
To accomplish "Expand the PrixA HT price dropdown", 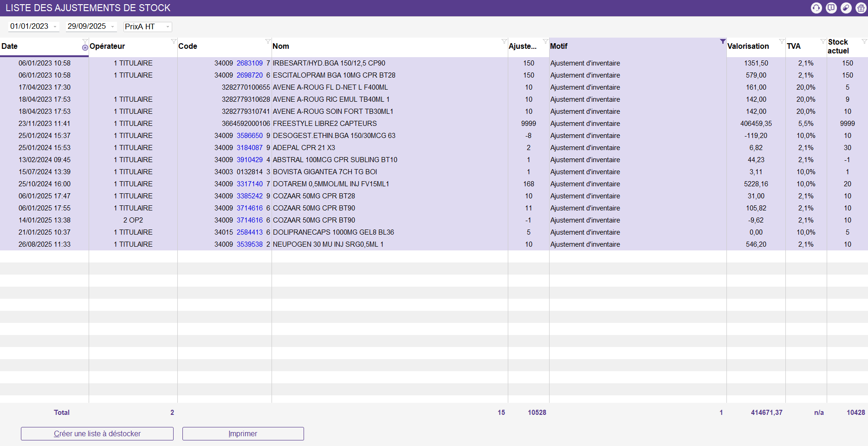I will [x=168, y=26].
